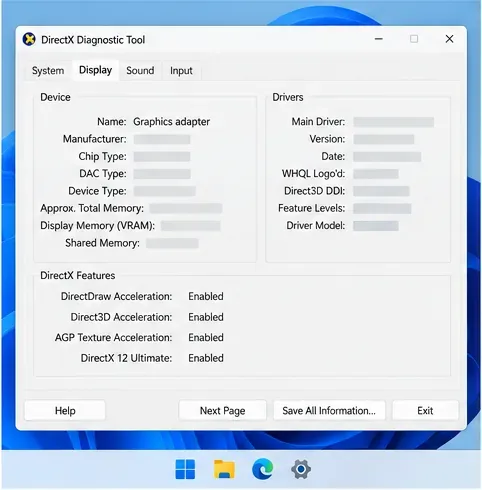Click the driver Date label
The image size is (482, 490).
[333, 156]
